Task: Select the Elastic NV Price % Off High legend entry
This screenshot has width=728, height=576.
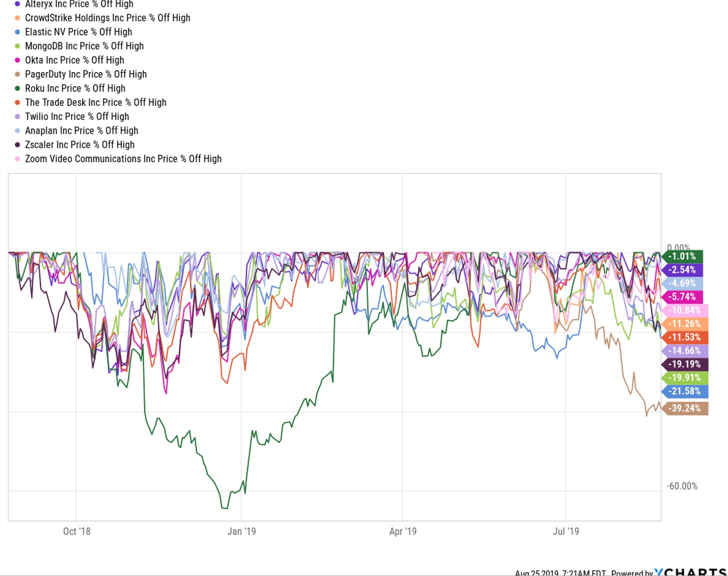Action: (78, 32)
